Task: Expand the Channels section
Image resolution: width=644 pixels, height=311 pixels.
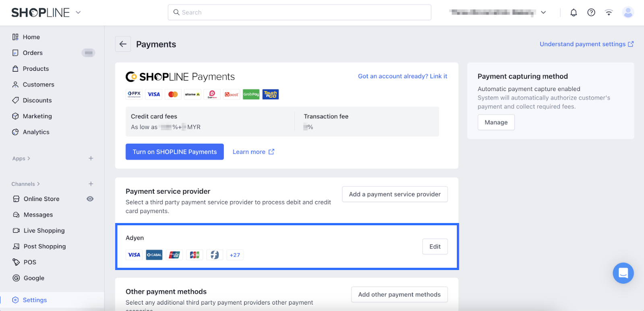Action: point(26,184)
